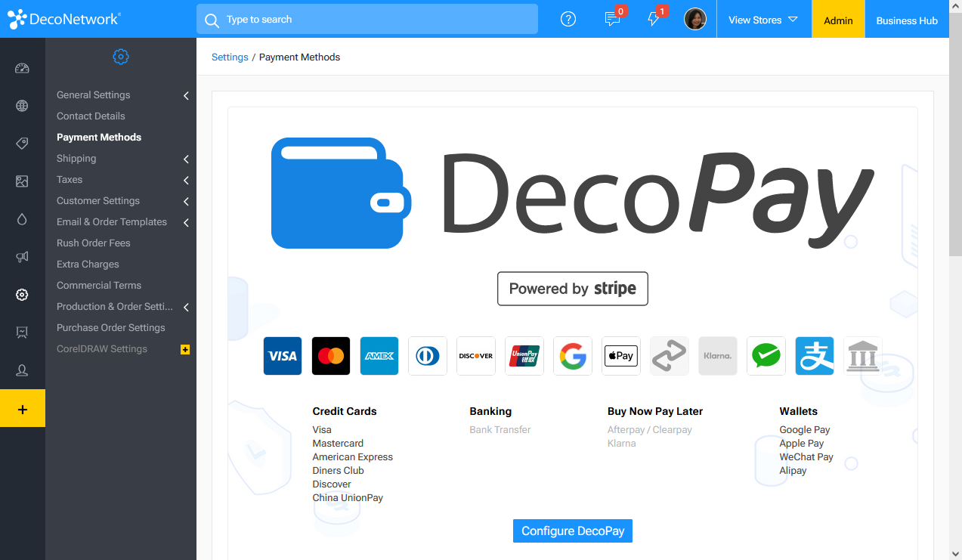Open the Settings breadcrumb link
Image resolution: width=962 pixels, height=560 pixels.
pos(230,57)
